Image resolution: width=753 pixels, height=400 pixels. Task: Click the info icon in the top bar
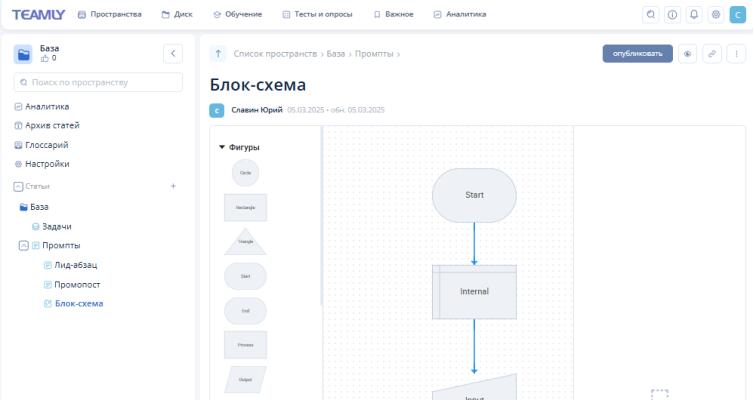(x=672, y=14)
